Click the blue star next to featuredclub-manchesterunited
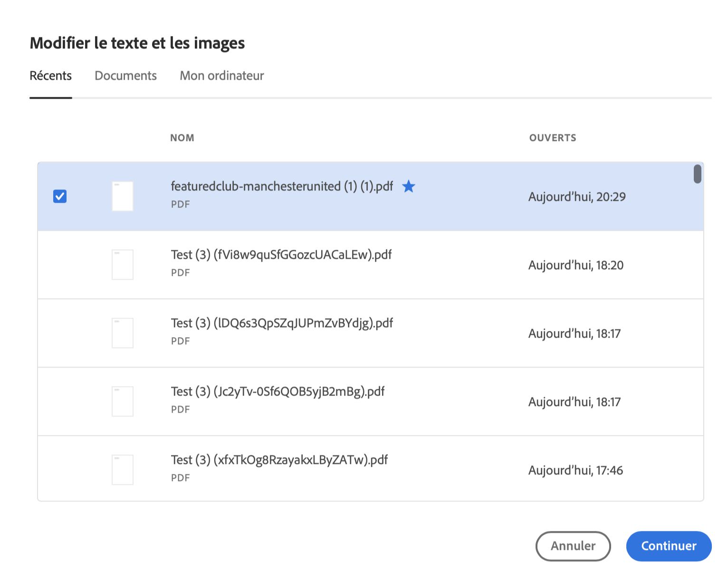The image size is (728, 568). click(x=409, y=187)
